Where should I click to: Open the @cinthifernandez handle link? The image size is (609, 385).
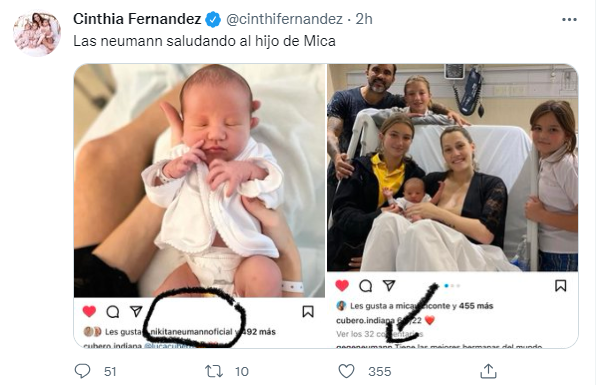[284, 19]
